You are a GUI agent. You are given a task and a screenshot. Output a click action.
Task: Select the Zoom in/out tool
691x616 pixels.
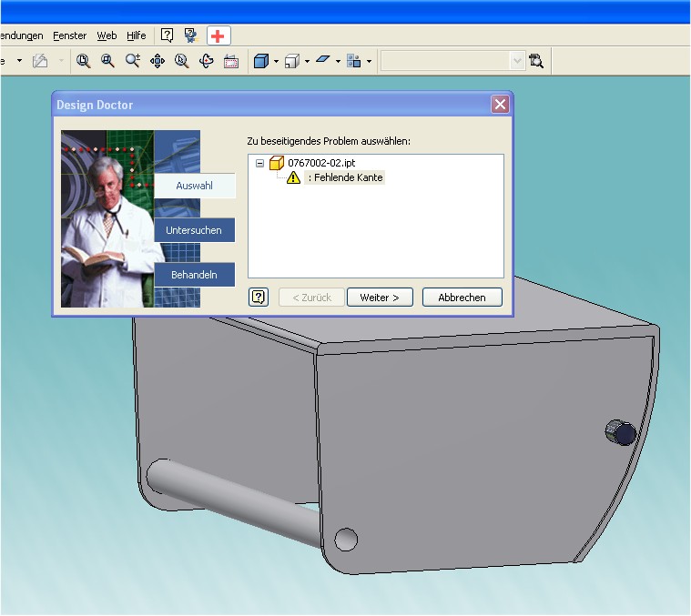click(133, 61)
